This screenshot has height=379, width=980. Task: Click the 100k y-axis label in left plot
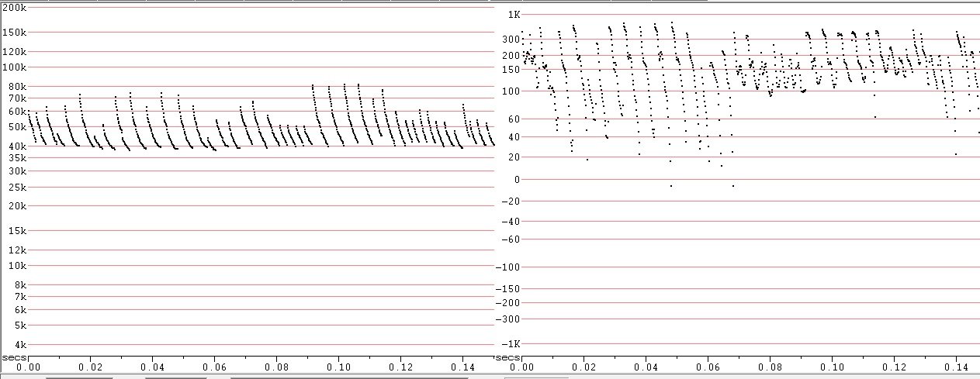click(15, 67)
